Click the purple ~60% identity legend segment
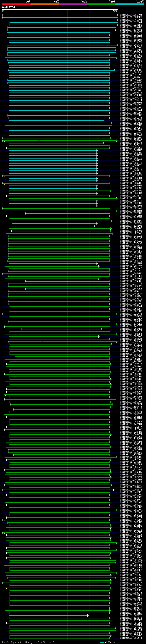146x644 pixels. pos(73,4)
